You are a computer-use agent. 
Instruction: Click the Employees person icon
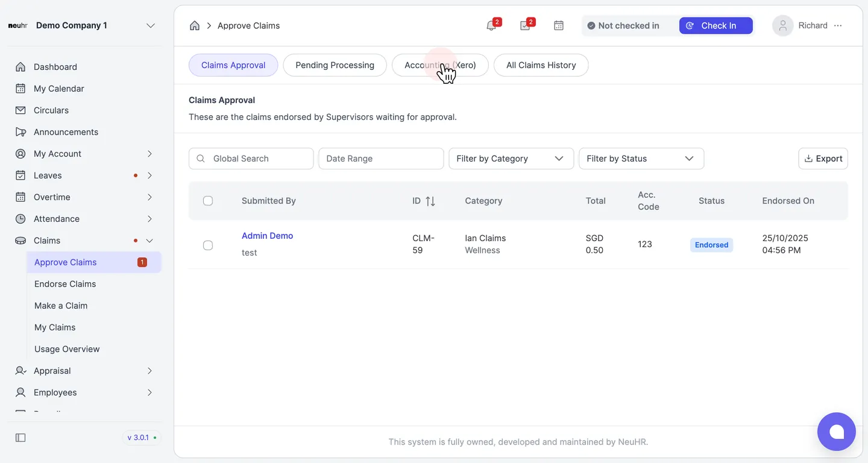click(20, 392)
